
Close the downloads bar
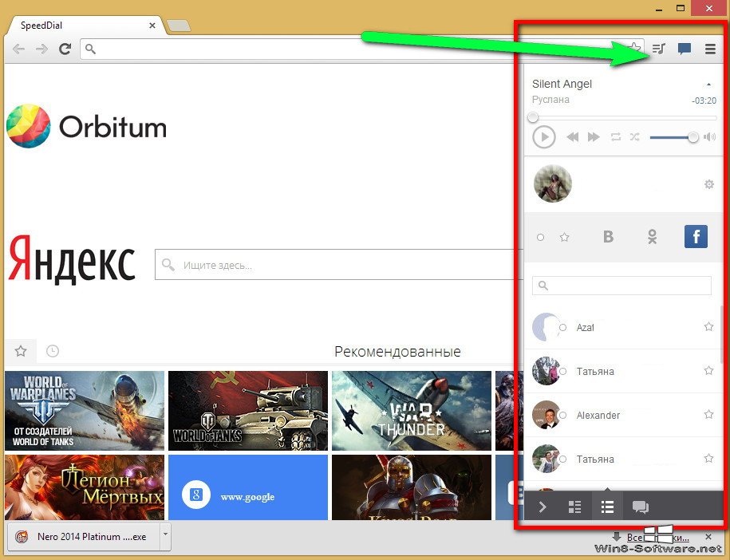coord(708,537)
